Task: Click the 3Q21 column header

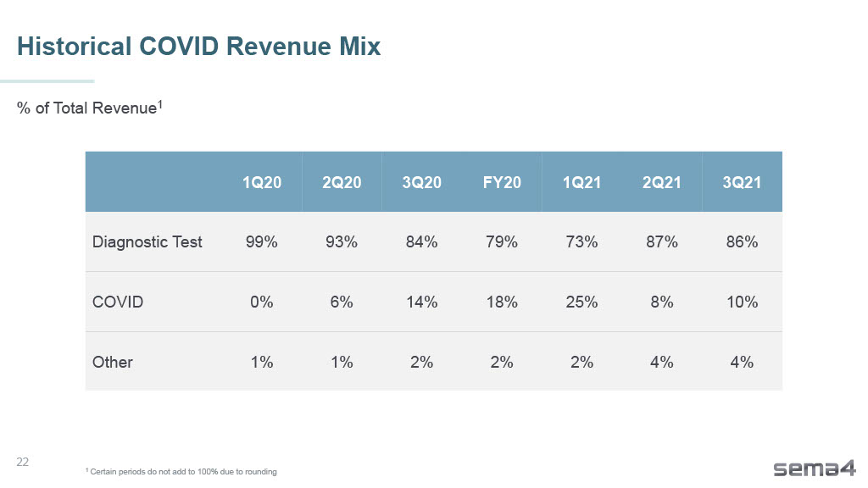Action: [x=742, y=183]
